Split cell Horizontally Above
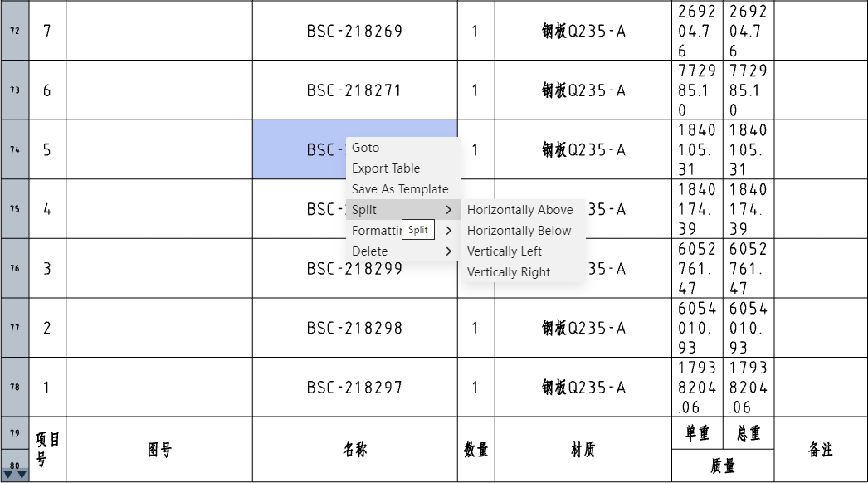868x483 pixels. pos(519,210)
